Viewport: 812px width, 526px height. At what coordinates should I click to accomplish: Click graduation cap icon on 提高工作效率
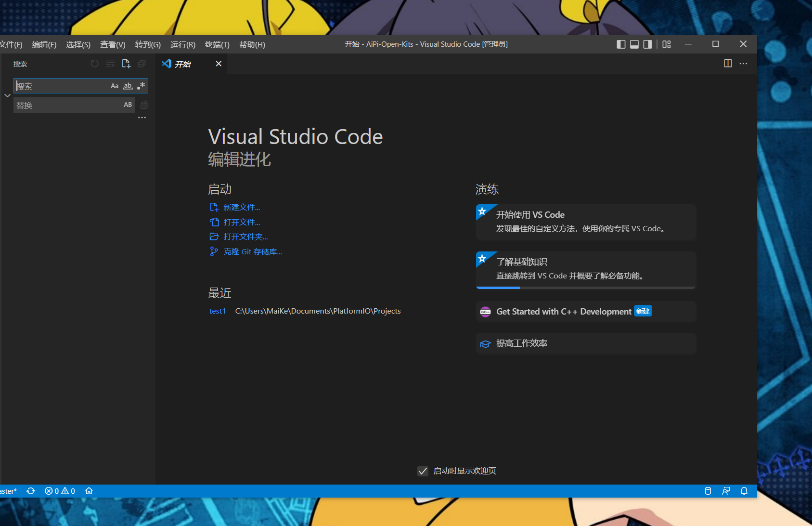(485, 344)
